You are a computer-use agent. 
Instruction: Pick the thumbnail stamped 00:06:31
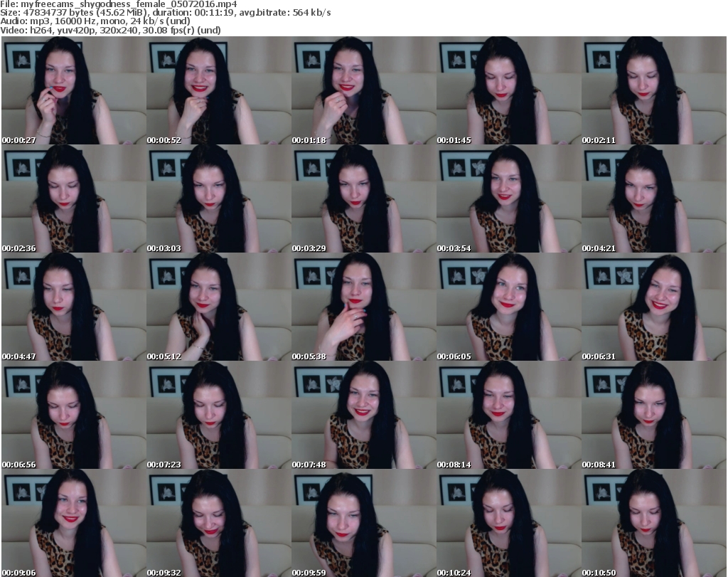654,307
